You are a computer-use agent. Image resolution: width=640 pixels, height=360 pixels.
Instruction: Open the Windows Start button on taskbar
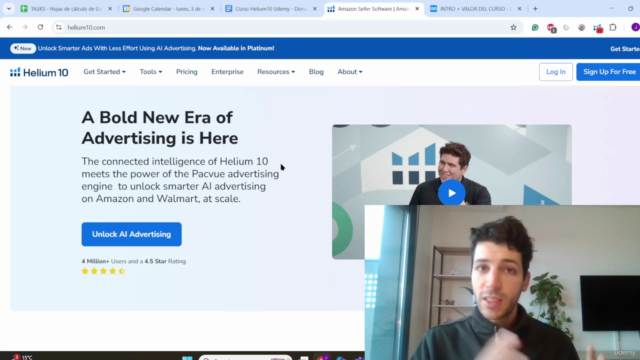187,358
